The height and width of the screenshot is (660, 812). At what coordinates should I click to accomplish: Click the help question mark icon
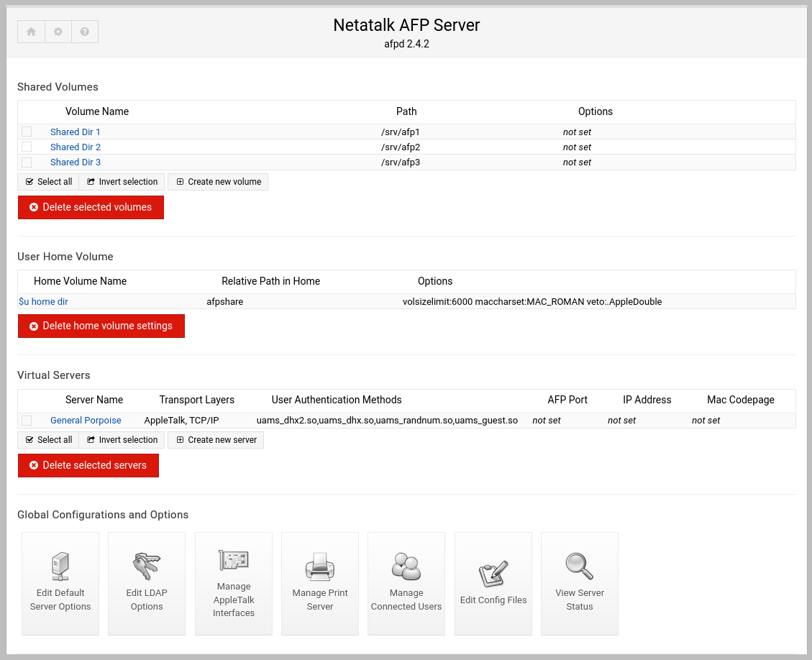[x=84, y=32]
